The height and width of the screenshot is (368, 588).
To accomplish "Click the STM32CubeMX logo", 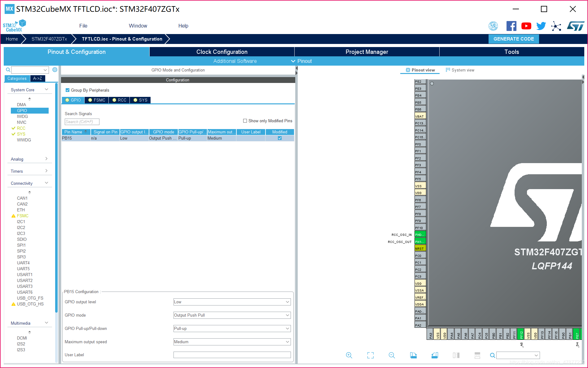I will 15,26.
